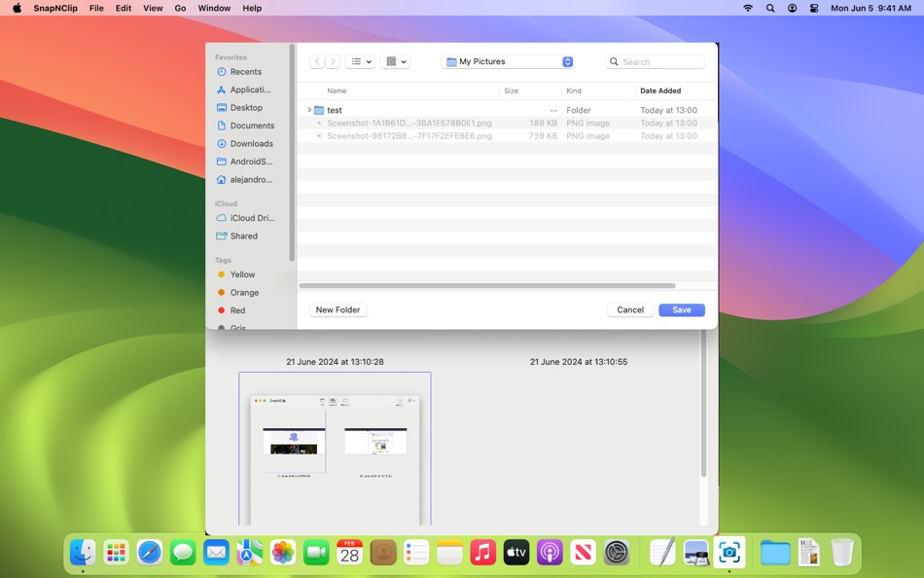Sort by the Date Added column header
This screenshot has width=924, height=578.
[x=660, y=90]
